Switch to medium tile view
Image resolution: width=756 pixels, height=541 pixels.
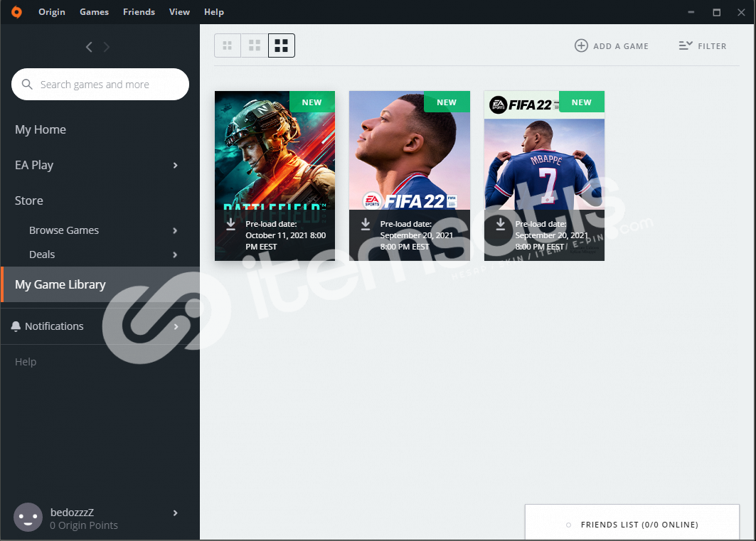(x=255, y=45)
